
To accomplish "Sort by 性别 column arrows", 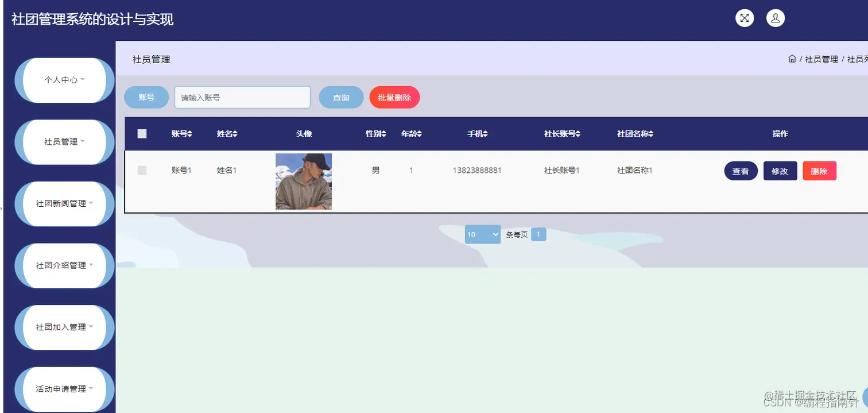I will coord(384,134).
